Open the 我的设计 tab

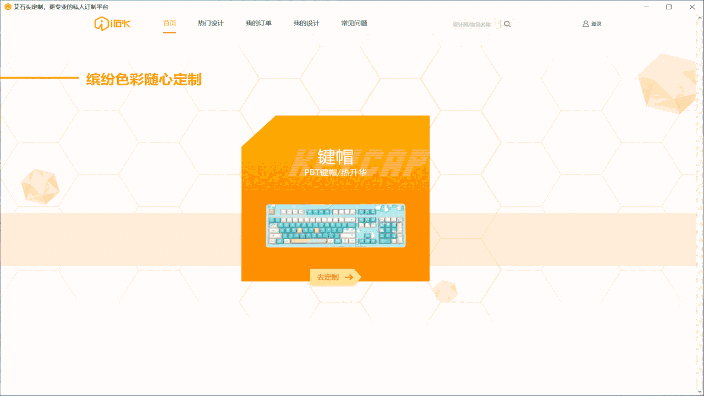point(306,23)
